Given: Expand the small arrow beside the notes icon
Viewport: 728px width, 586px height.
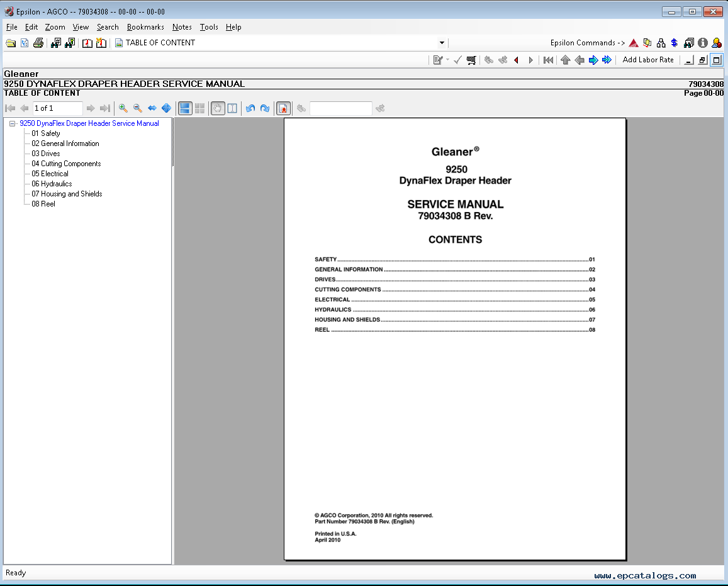Looking at the screenshot, I should 447,60.
